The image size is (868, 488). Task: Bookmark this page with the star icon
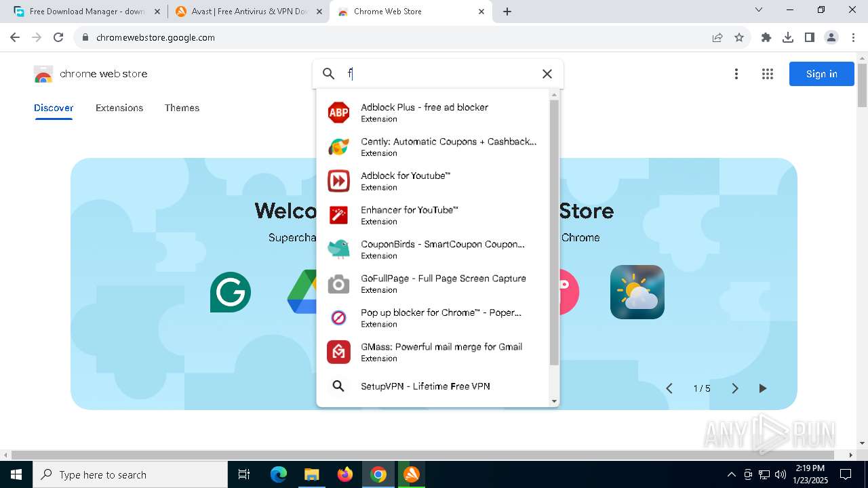point(739,37)
